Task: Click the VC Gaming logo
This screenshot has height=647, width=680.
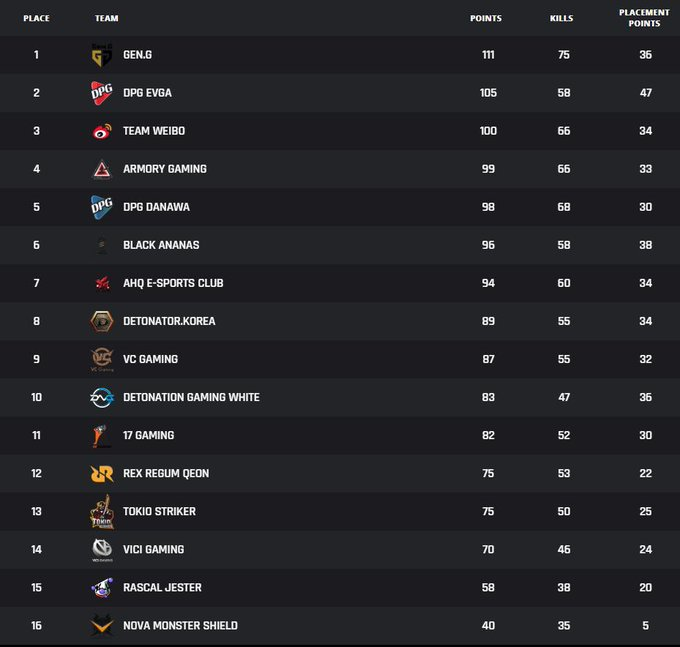Action: coord(102,359)
